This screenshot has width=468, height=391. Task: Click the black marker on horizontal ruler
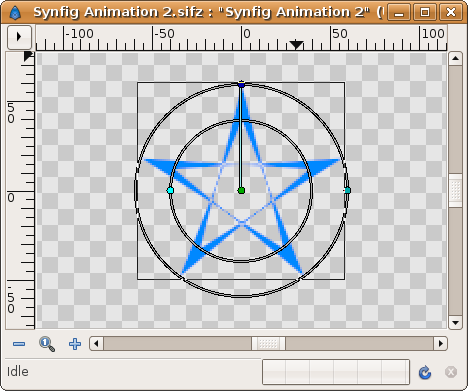click(296, 45)
